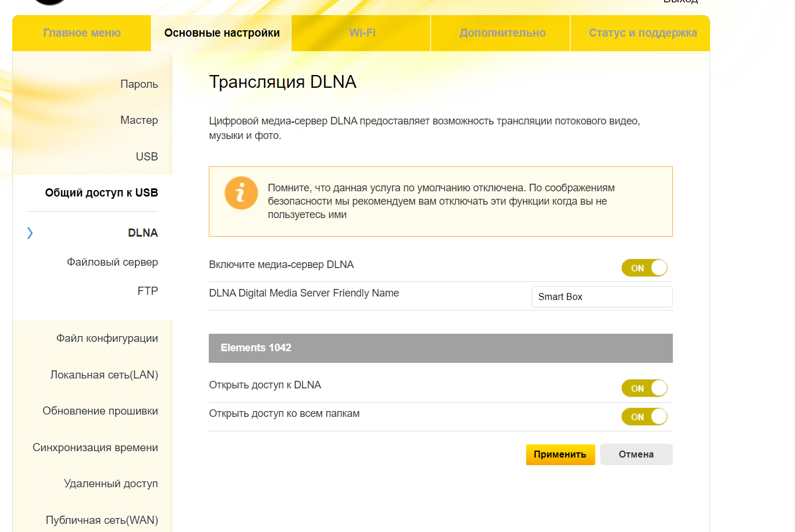Open 'Синхронизация времени' settings
The width and height of the screenshot is (795, 532).
pos(95,448)
